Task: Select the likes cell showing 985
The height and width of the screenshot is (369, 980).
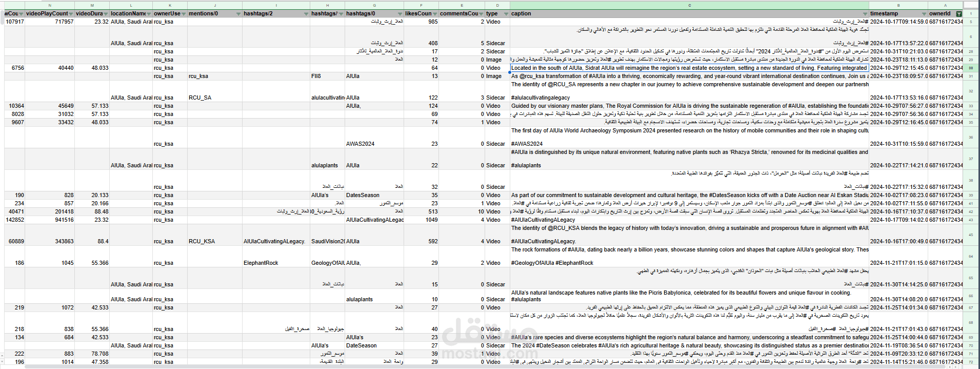Action: click(421, 22)
